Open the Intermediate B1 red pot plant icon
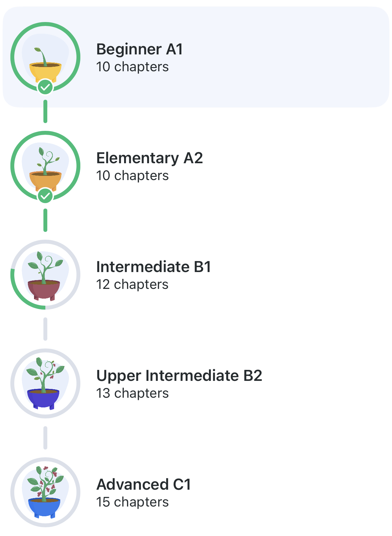Image resolution: width=392 pixels, height=536 pixels. pos(45,276)
